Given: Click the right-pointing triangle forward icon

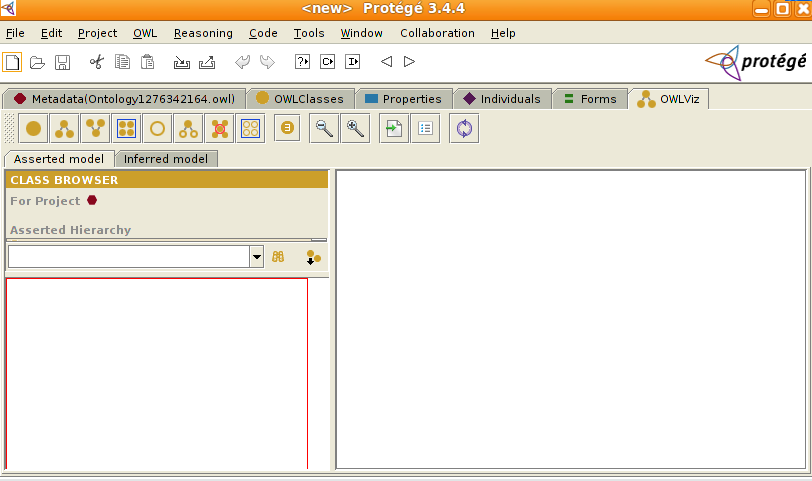Looking at the screenshot, I should tap(409, 62).
